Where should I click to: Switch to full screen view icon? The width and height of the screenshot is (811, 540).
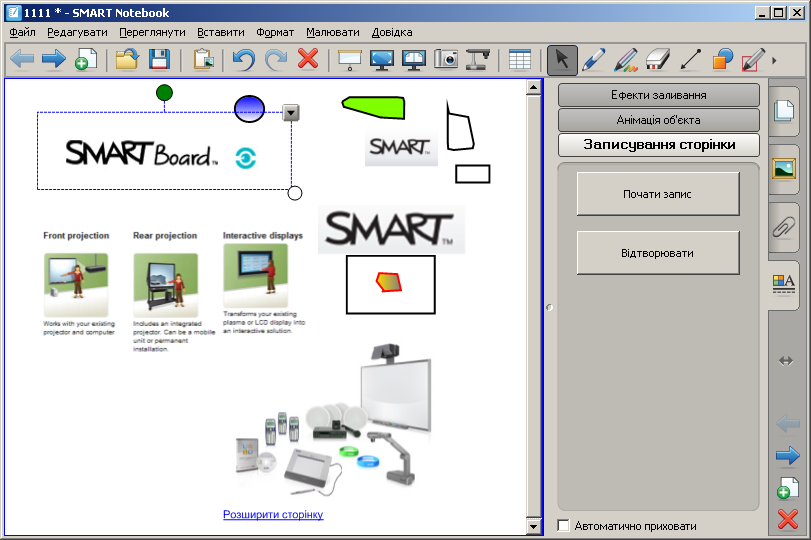(382, 59)
